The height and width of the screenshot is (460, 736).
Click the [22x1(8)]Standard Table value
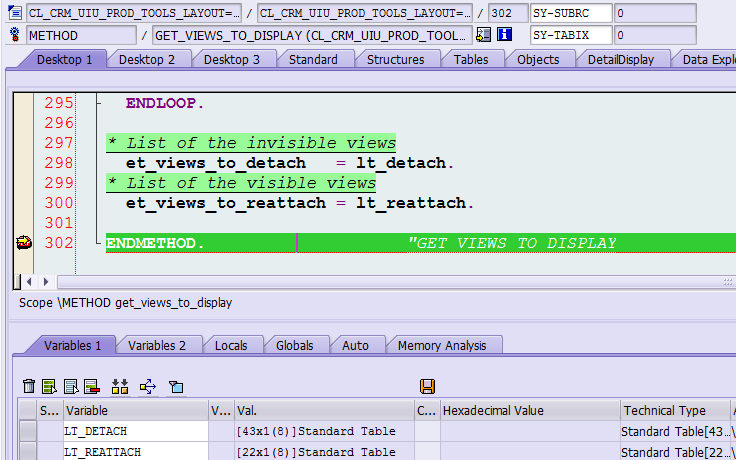click(x=324, y=452)
